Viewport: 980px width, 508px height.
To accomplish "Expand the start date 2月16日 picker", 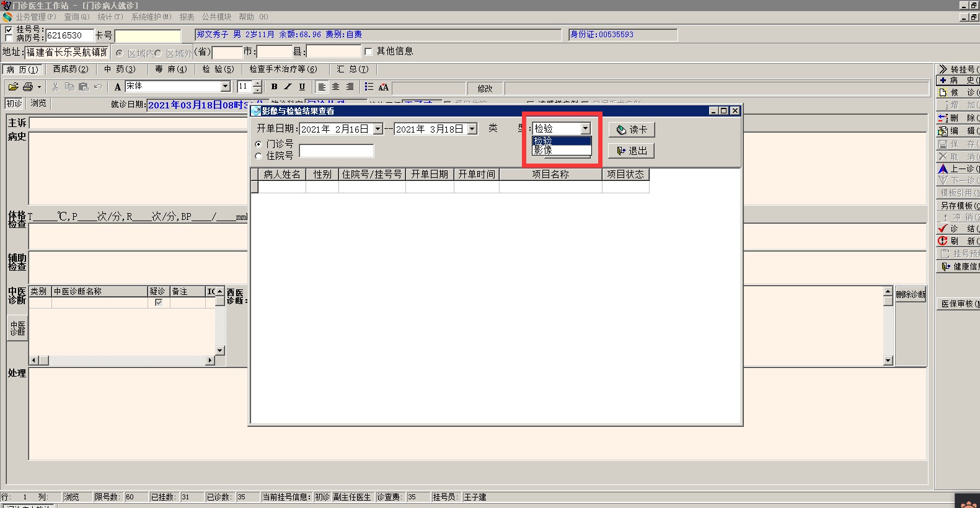I will [x=378, y=129].
